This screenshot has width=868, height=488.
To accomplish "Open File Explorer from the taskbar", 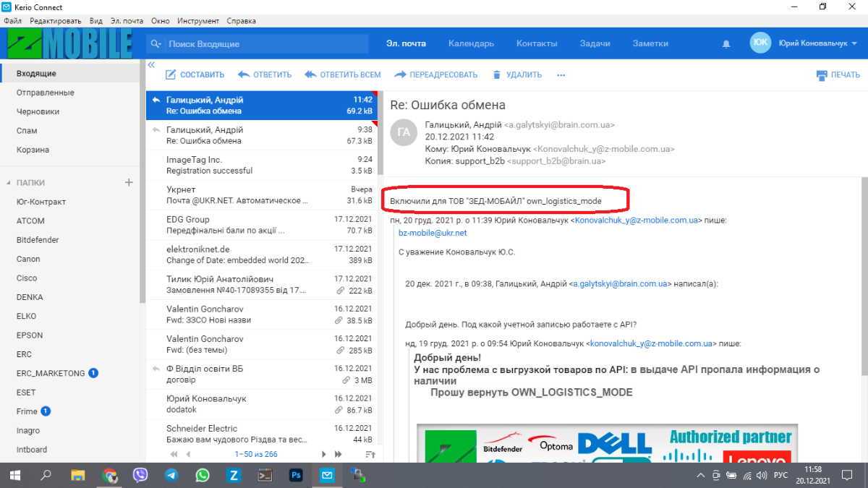I will (x=77, y=475).
